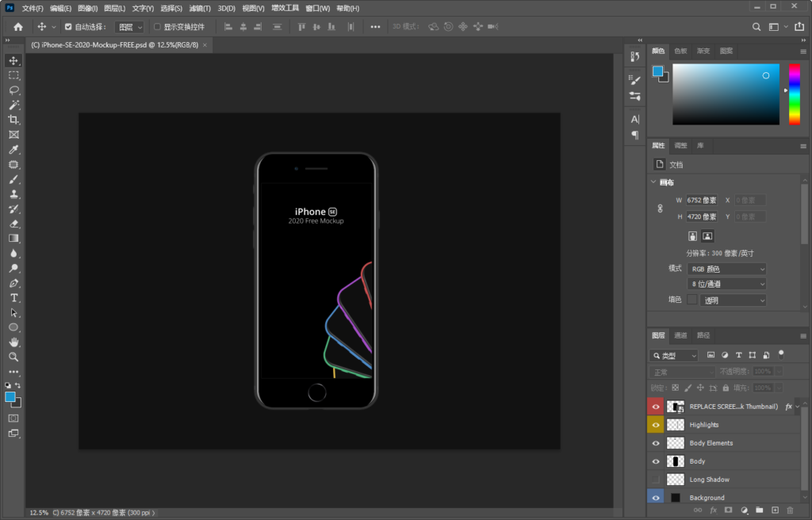Click the add layer mask button
This screenshot has width=812, height=520.
[728, 510]
